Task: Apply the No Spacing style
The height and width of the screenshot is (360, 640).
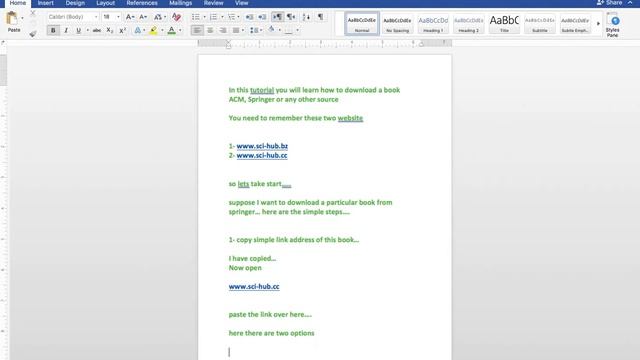Action: point(397,24)
